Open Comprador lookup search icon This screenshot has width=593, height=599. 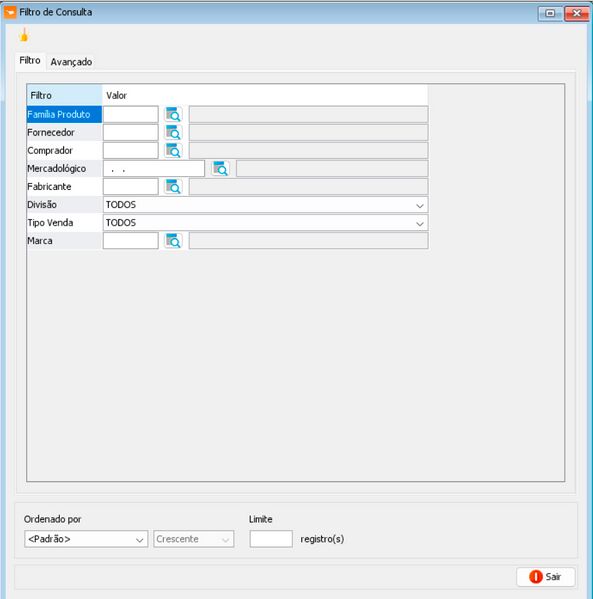tap(173, 151)
